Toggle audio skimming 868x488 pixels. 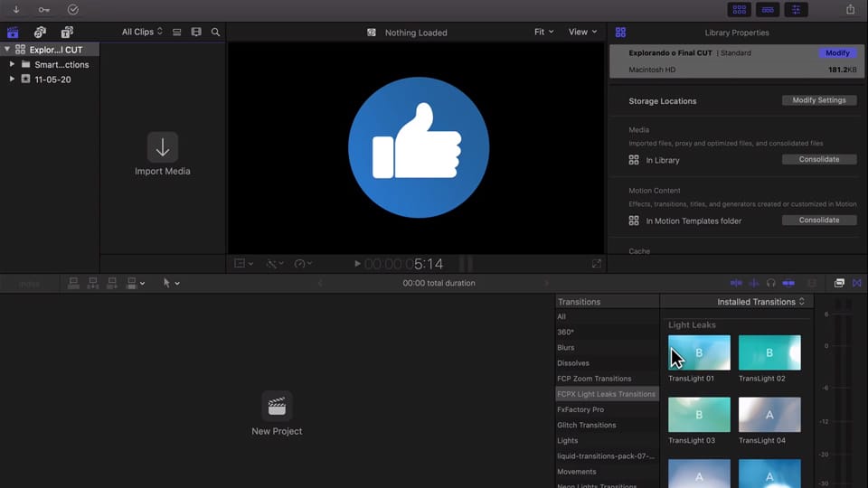753,283
